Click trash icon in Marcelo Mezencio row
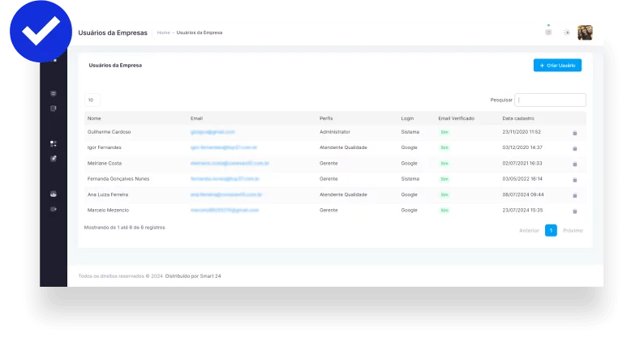Viewport: 644px width, 354px height. click(x=574, y=211)
